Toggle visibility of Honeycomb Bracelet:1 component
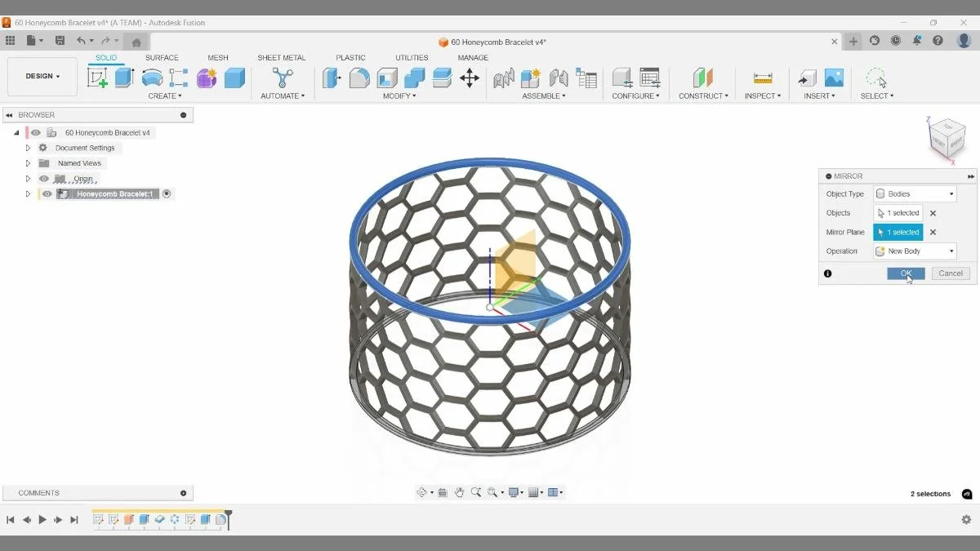 [x=47, y=194]
